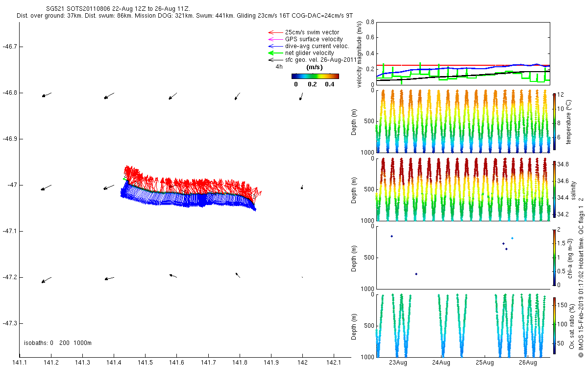The width and height of the screenshot is (588, 368).
Task: Click the magenta GPS surface velocity arrow
Action: (x=274, y=39)
